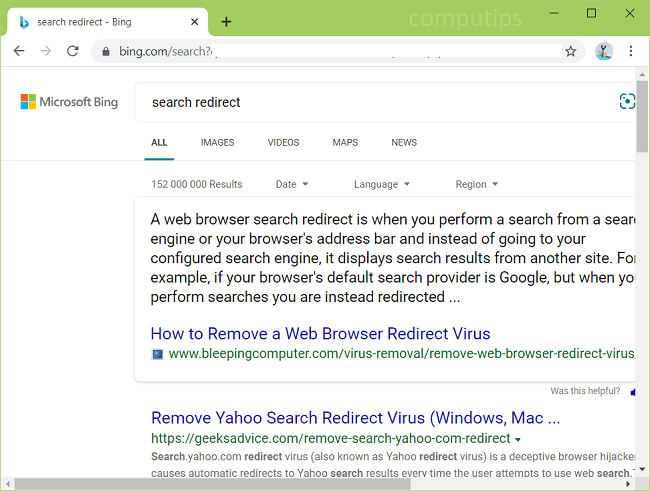Click the scroll down arrow
650x491 pixels.
(x=642, y=469)
